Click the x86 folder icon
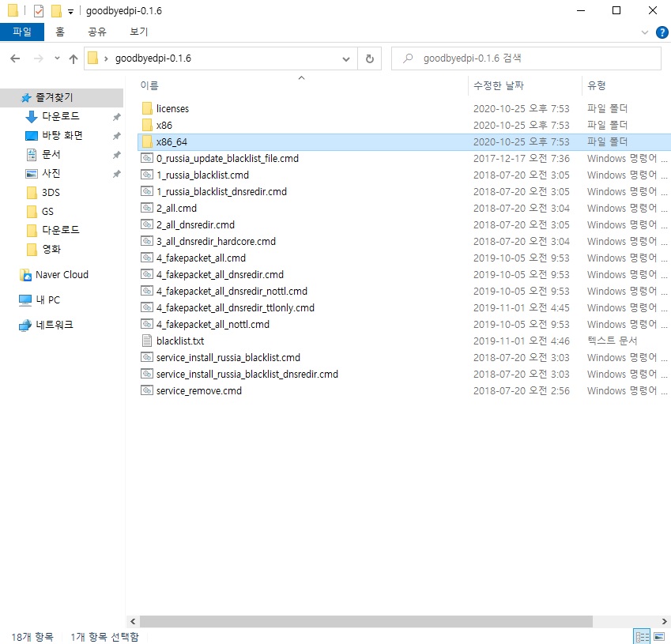 pyautogui.click(x=147, y=125)
